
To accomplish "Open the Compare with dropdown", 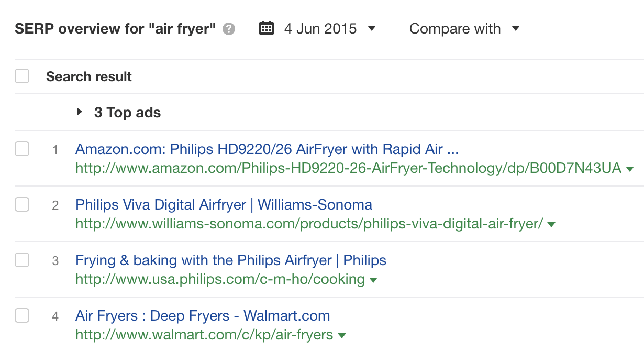I will [x=464, y=28].
